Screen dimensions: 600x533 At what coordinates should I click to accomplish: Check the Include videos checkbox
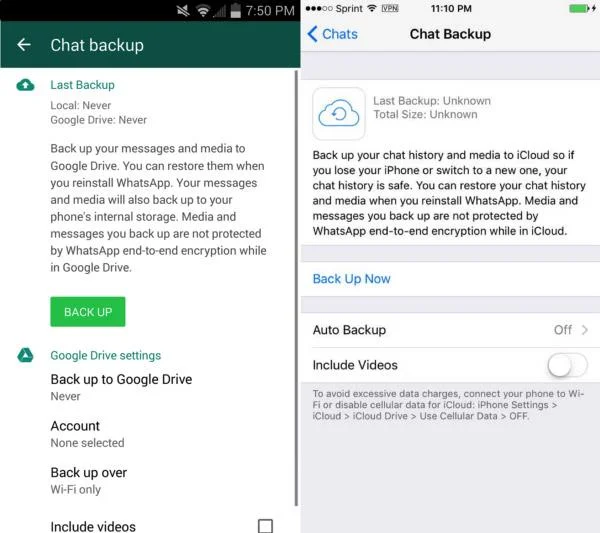click(x=265, y=526)
